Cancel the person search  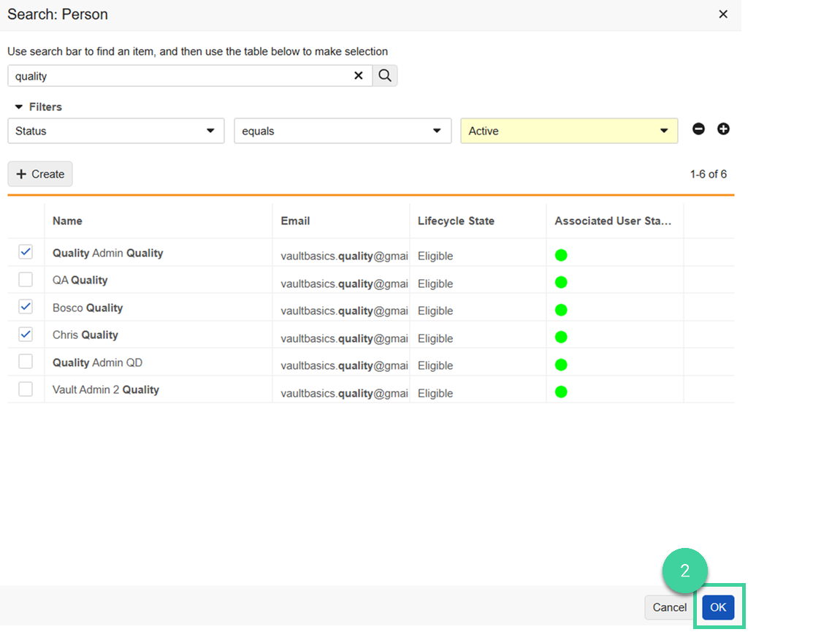[669, 607]
